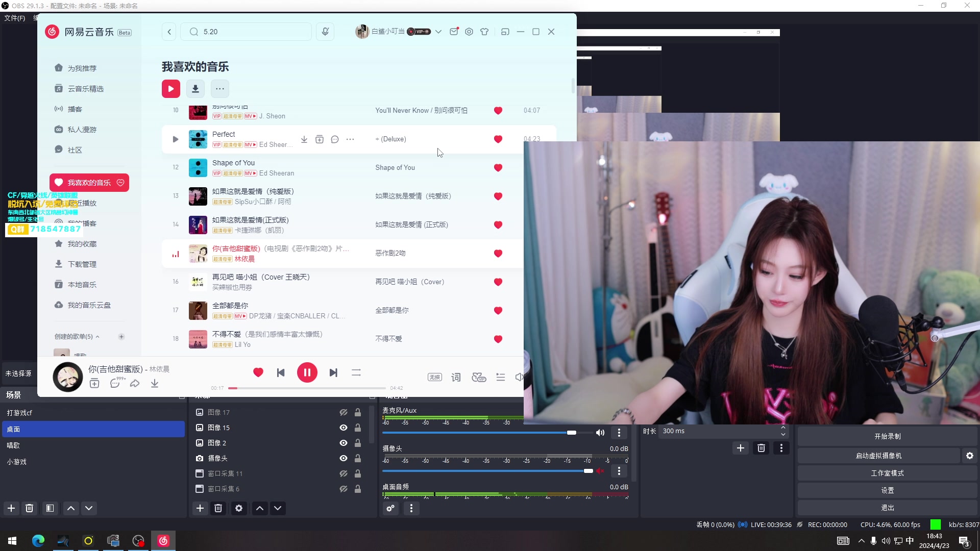980x551 pixels.
Task: Enable 工作室模式
Action: pyautogui.click(x=887, y=473)
